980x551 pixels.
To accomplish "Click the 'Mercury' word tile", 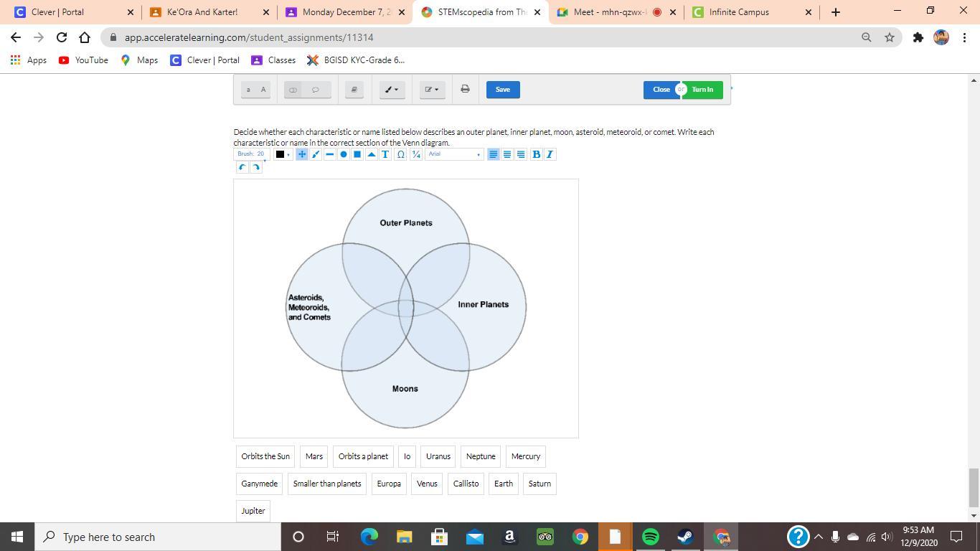I will pyautogui.click(x=526, y=456).
